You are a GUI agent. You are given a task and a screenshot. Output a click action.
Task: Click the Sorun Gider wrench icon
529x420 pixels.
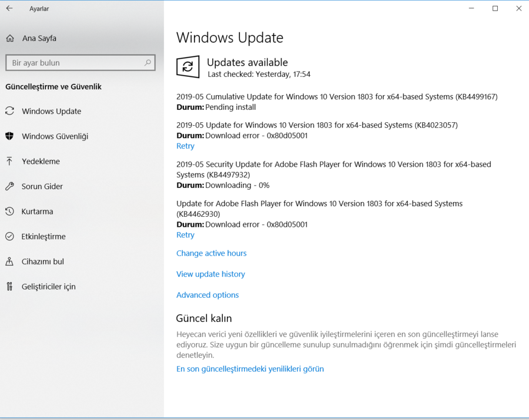click(9, 186)
